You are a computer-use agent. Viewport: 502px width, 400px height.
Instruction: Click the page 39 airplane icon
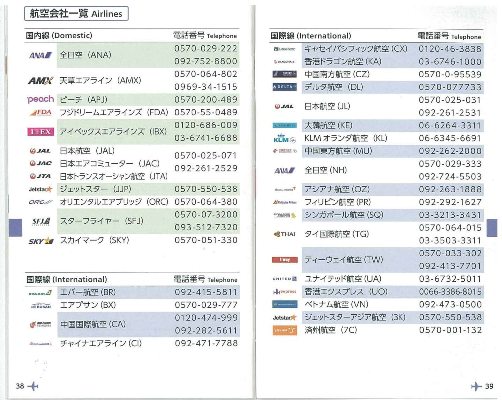pos(477,386)
